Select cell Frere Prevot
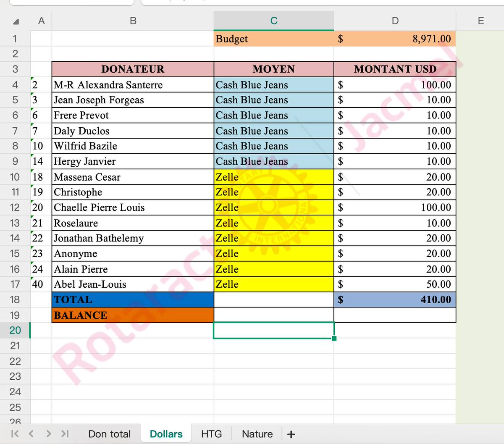Viewport: 504px width, 444px height. click(x=133, y=116)
